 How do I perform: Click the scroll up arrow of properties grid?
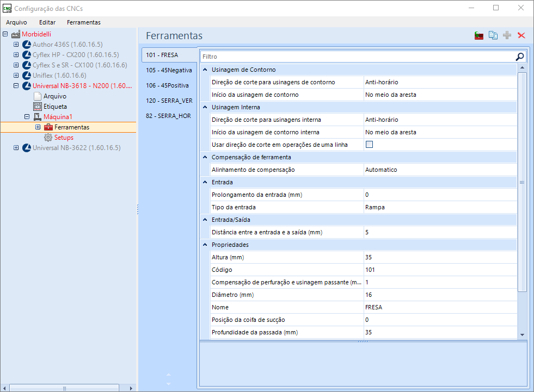(522, 68)
